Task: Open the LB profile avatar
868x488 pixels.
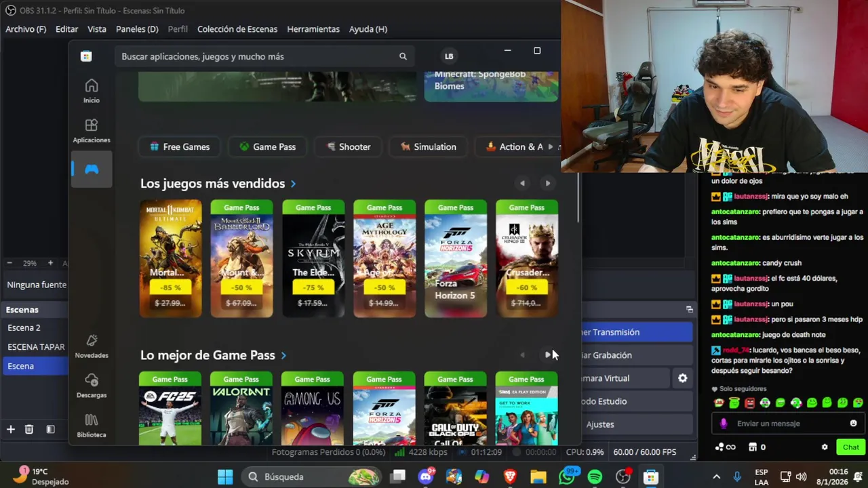Action: click(x=448, y=56)
